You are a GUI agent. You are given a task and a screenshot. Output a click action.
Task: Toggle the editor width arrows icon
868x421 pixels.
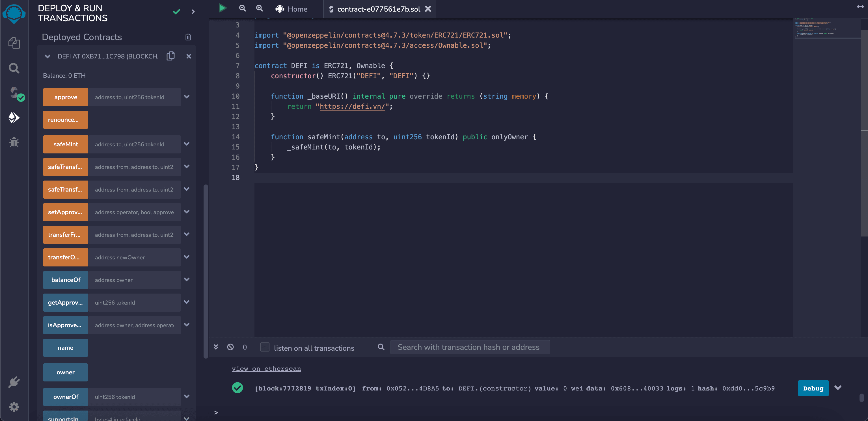860,7
